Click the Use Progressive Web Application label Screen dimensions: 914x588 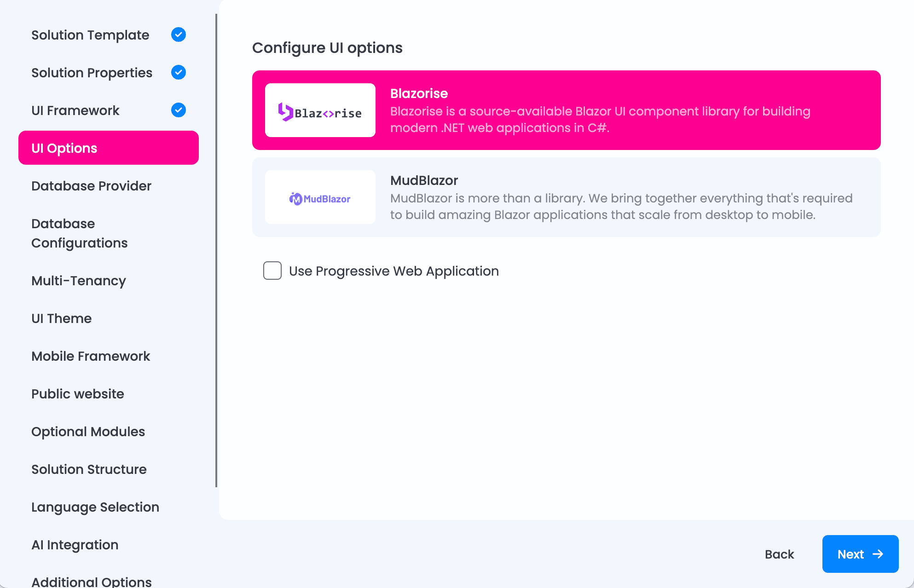(394, 271)
